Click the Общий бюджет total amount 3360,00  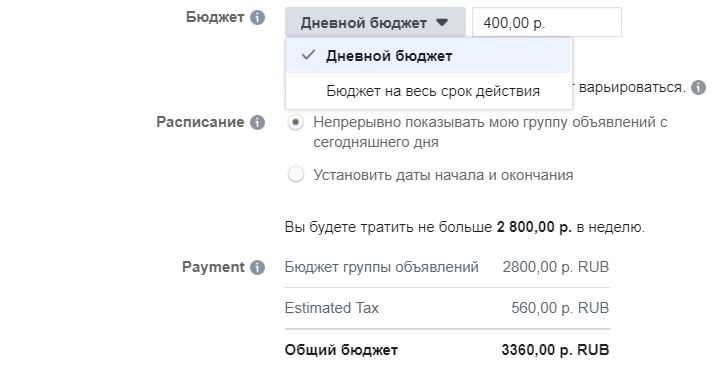tap(555, 350)
